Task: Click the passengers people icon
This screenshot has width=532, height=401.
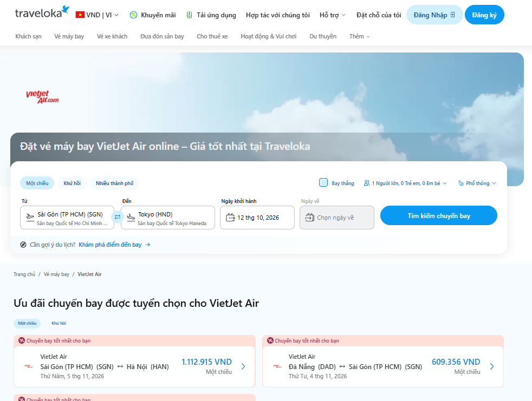Action: pyautogui.click(x=367, y=183)
